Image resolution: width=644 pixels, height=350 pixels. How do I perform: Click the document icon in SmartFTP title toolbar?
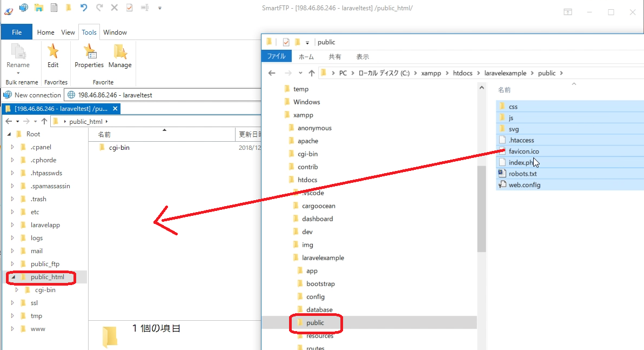54,8
